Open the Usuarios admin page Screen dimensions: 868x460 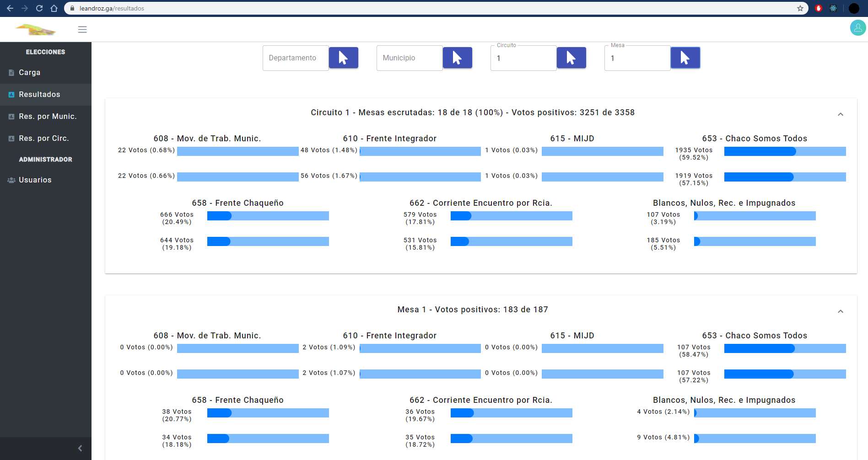tap(46, 180)
